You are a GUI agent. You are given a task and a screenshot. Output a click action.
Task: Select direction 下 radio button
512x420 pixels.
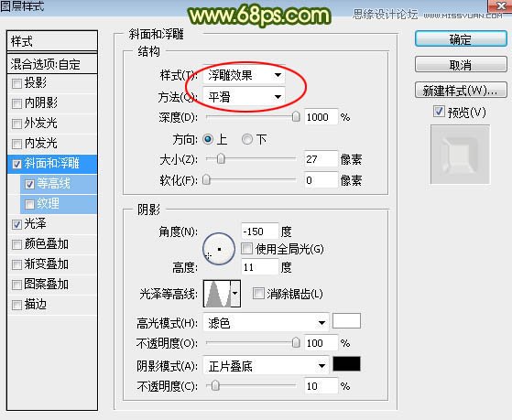click(x=247, y=140)
